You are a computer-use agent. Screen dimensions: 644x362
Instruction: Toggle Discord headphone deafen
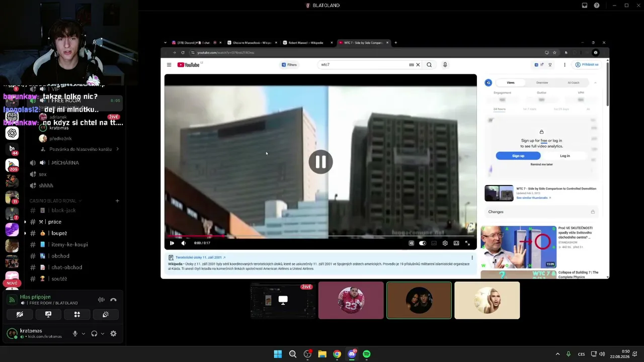coord(94,333)
